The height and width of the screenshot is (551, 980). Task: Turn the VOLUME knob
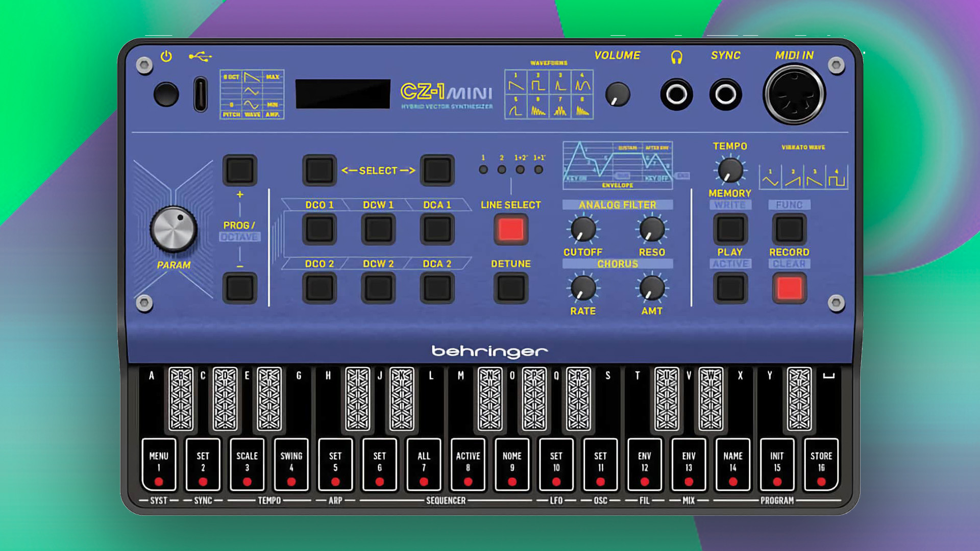pyautogui.click(x=618, y=94)
